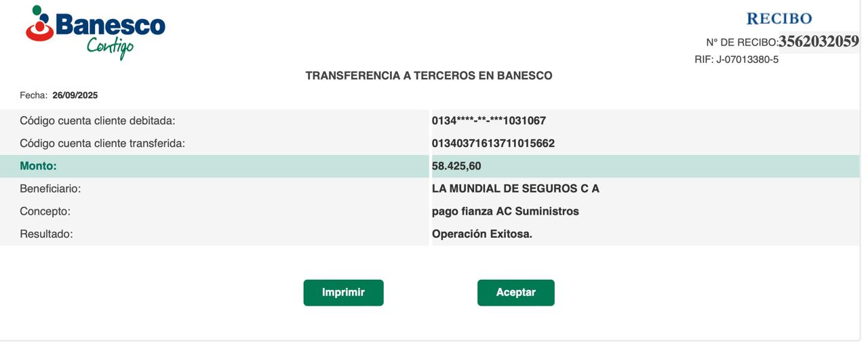
Task: Click the Concepto row label
Action: (45, 211)
